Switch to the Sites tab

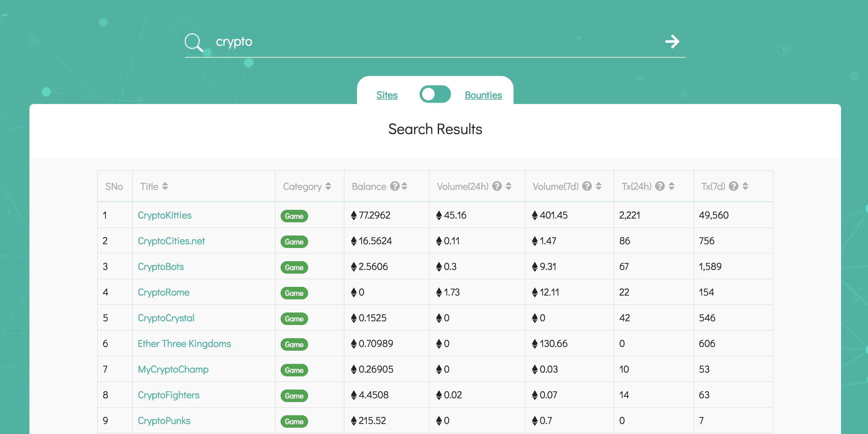386,95
